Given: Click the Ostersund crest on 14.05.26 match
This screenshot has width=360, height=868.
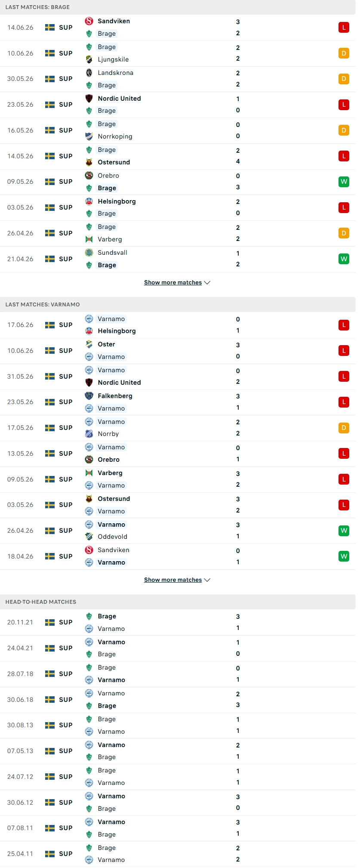Looking at the screenshot, I should [x=89, y=162].
